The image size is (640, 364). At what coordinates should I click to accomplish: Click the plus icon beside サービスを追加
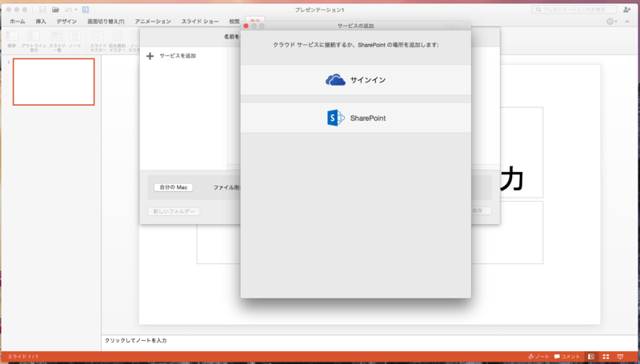150,56
